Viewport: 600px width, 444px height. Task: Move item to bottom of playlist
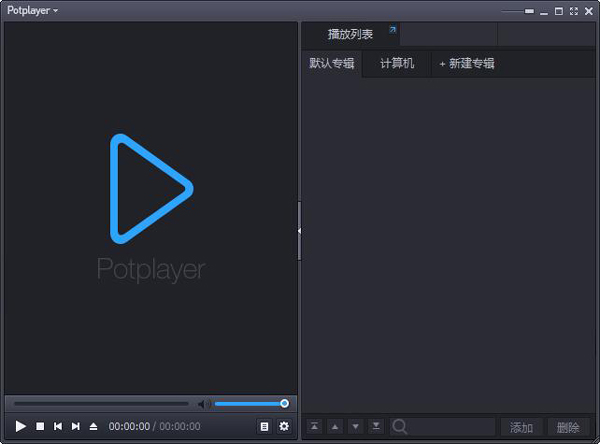pos(376,426)
